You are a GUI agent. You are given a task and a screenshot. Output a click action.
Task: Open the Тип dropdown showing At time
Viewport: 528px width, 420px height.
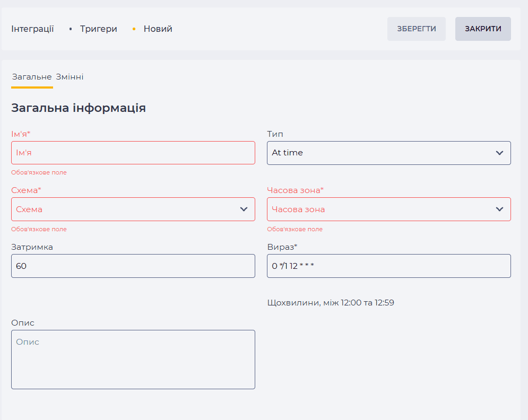[x=389, y=153]
